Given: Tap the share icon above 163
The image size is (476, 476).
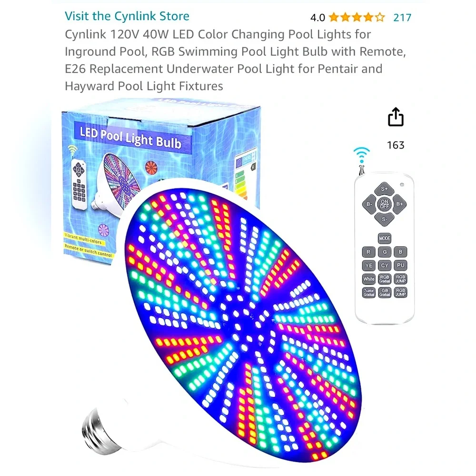Looking at the screenshot, I should pos(396,117).
